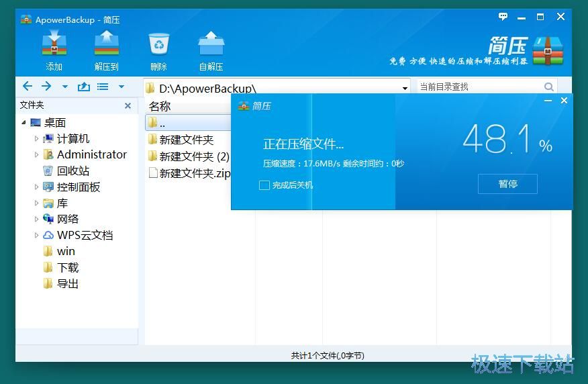Select 网络 in folder tree
Viewport: 588px width, 384px height.
68,219
